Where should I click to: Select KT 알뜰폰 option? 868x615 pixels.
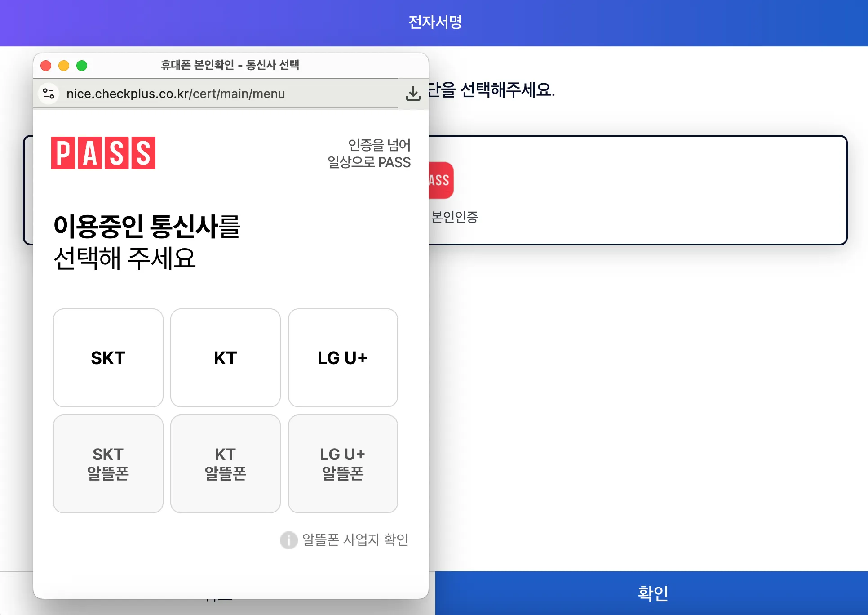[x=225, y=463]
